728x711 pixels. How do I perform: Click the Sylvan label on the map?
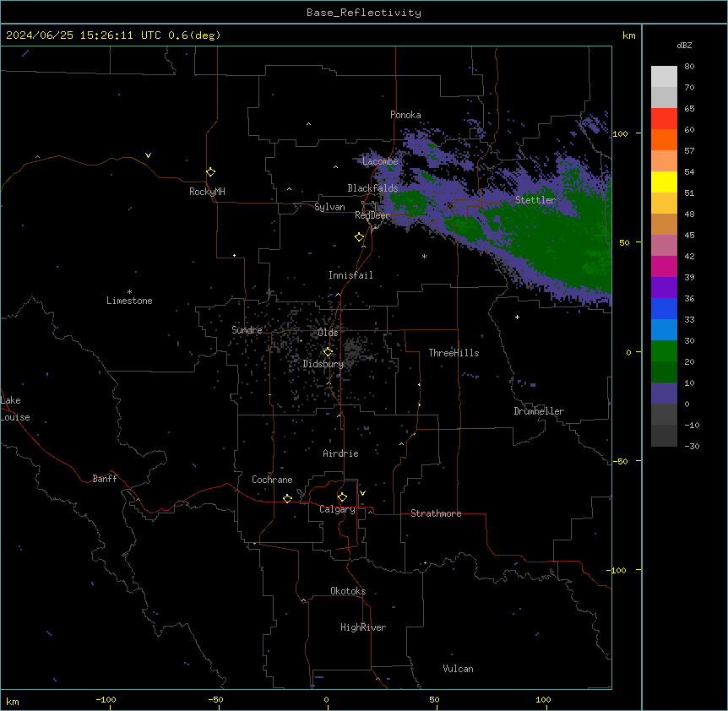[329, 207]
